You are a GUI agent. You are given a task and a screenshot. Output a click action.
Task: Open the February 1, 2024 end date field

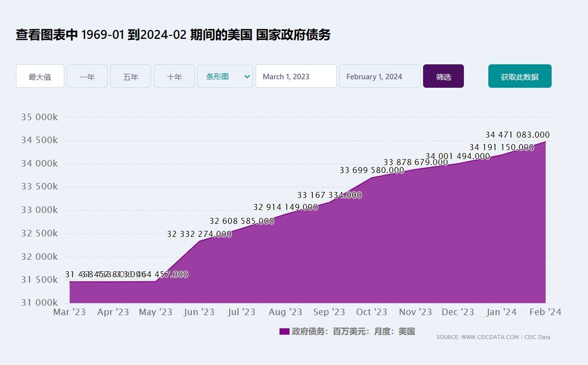(x=379, y=76)
